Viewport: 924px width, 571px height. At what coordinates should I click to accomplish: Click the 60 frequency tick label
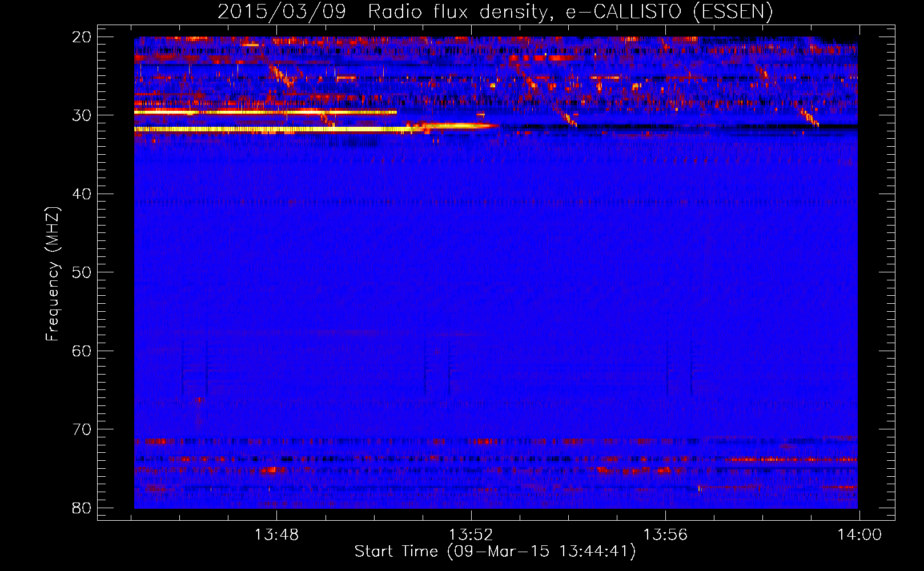(x=82, y=351)
